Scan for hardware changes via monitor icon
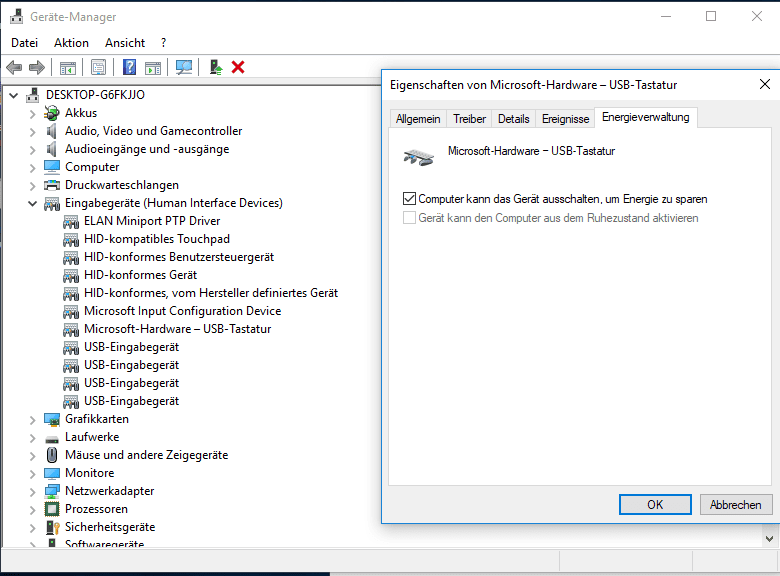780x576 pixels. point(184,67)
